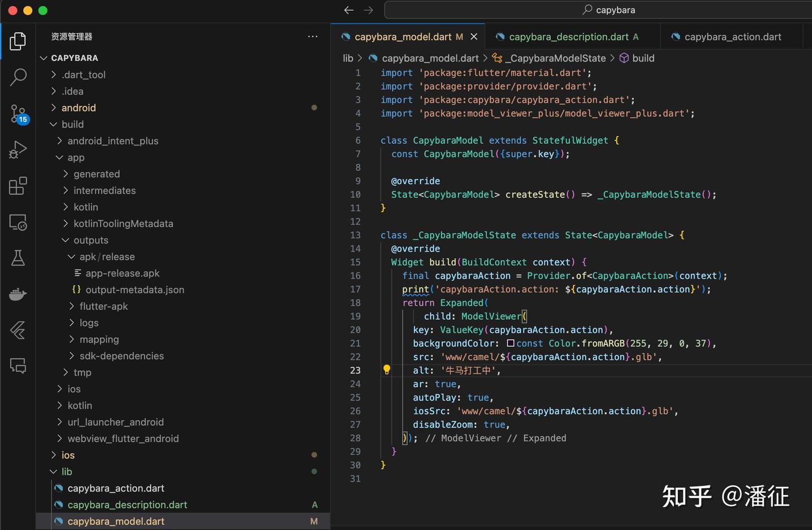Switch to capybara_description.dart tab

coord(568,37)
